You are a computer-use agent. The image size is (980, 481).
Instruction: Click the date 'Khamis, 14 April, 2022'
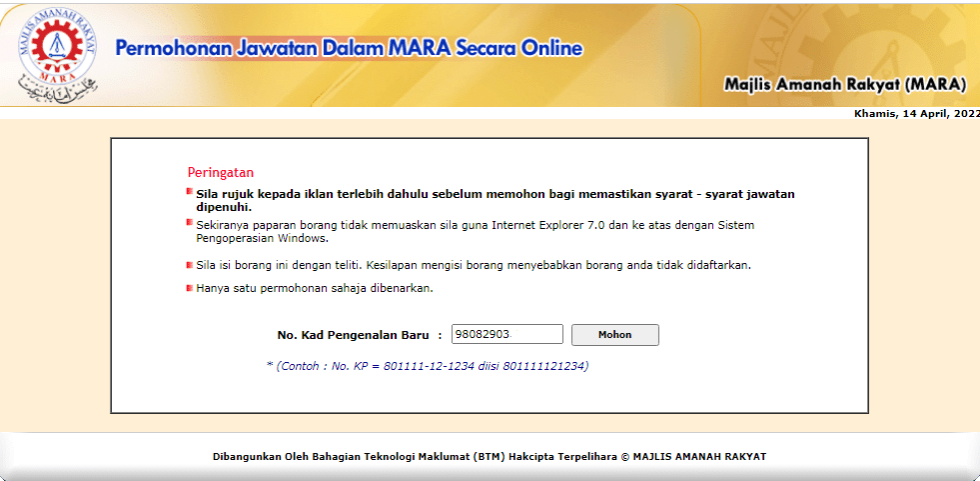coord(916,114)
